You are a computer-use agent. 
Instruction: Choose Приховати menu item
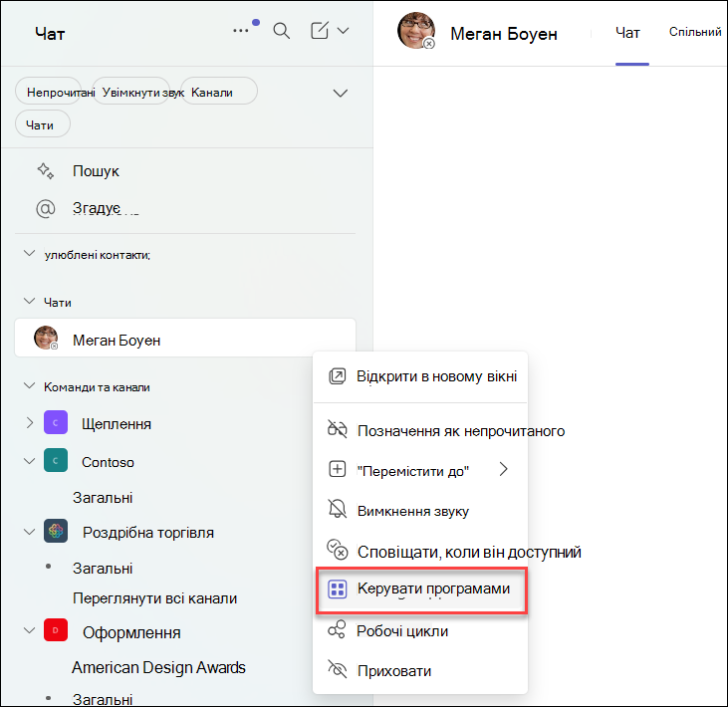click(x=420, y=670)
